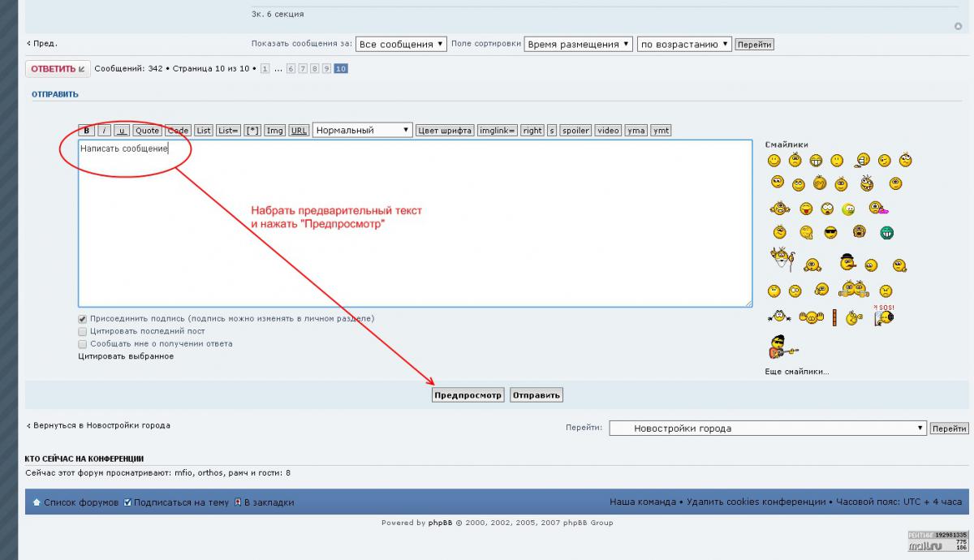Viewport: 974px width, 560px height.
Task: Insert the sunglasses smiley
Action: point(830,233)
